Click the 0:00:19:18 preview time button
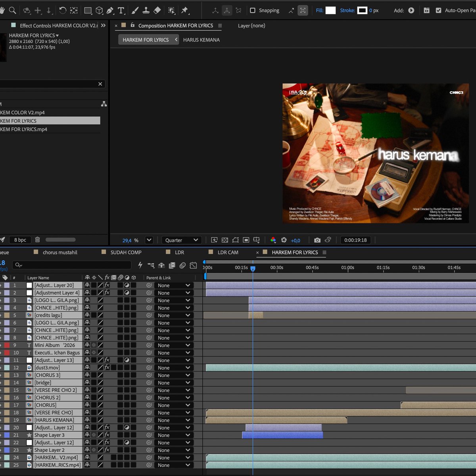 click(355, 240)
